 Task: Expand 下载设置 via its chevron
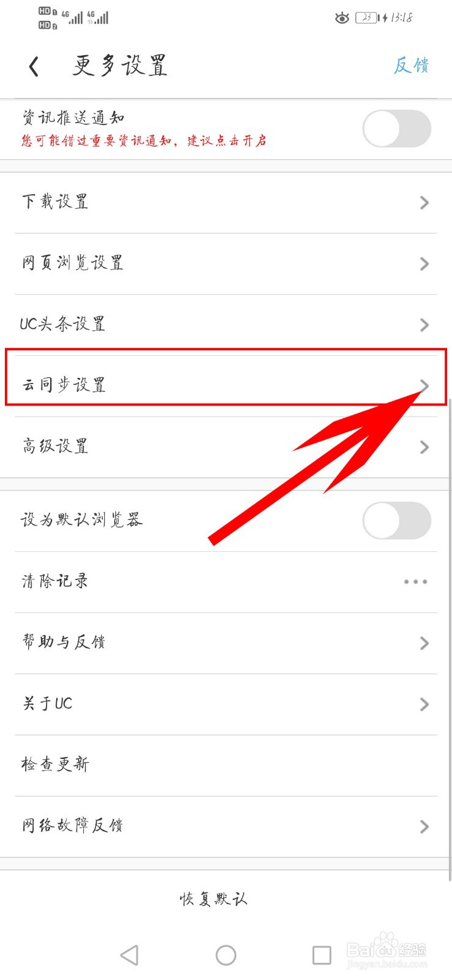tap(424, 202)
